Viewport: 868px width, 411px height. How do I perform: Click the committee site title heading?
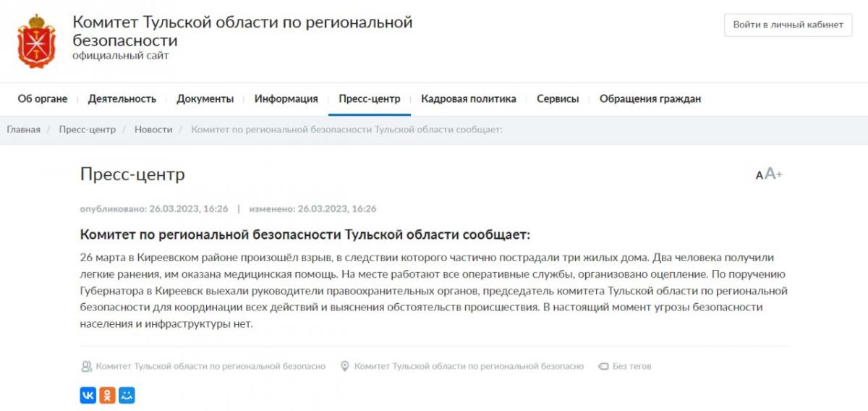pyautogui.click(x=242, y=31)
